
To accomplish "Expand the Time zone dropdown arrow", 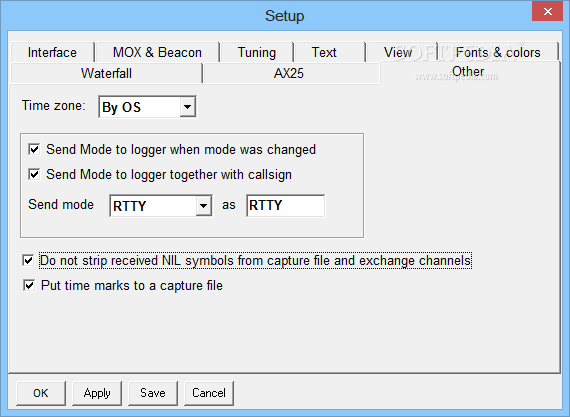I will point(188,107).
